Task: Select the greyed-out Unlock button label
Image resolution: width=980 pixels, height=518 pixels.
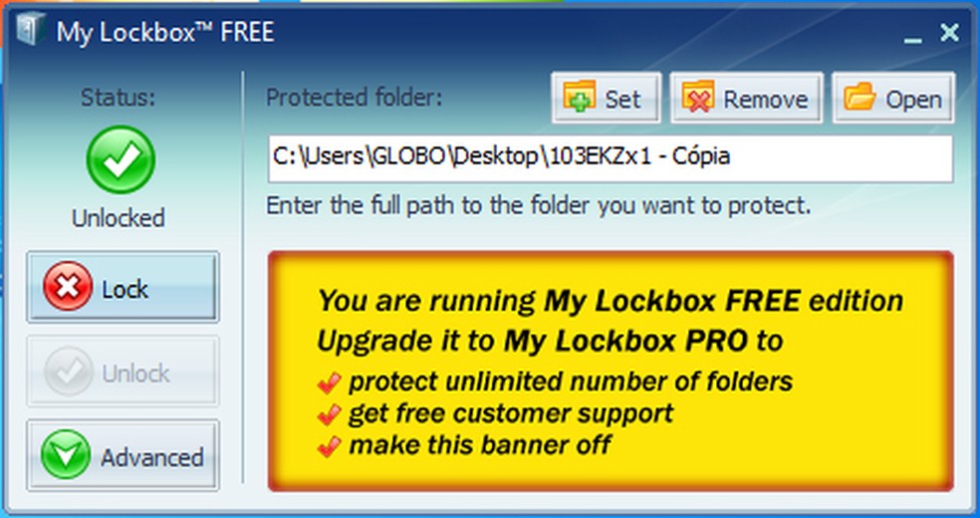Action: point(136,373)
